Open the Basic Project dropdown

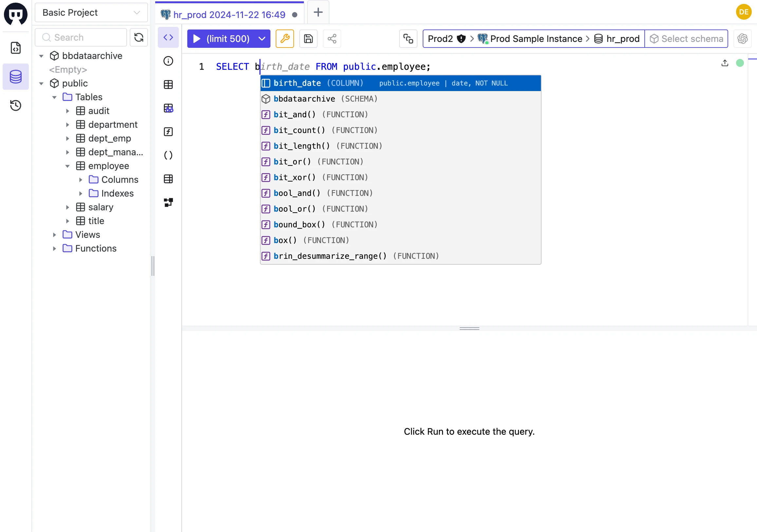pos(91,12)
